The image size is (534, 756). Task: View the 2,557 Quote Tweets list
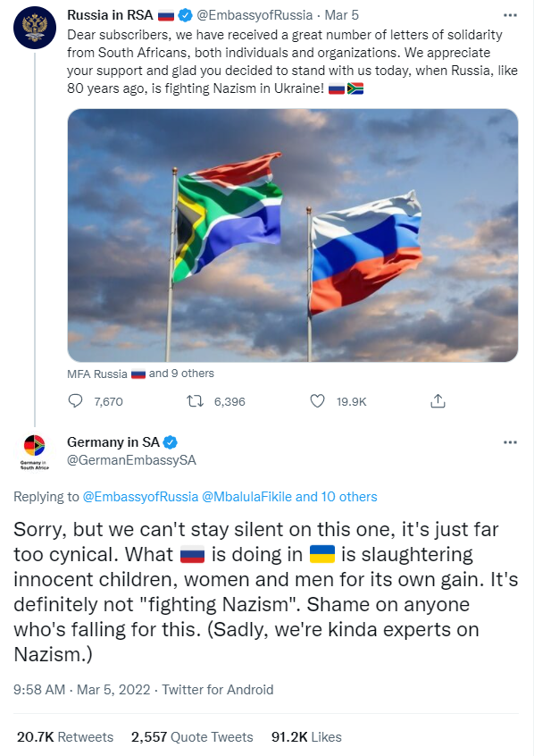(x=192, y=736)
